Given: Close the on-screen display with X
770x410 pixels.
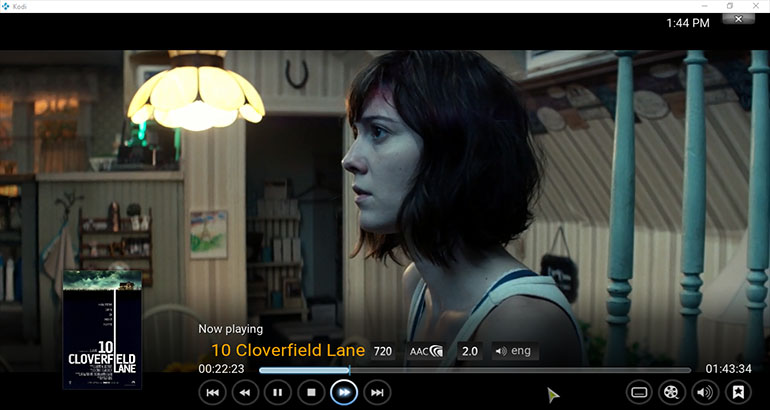Looking at the screenshot, I should coord(738,19).
